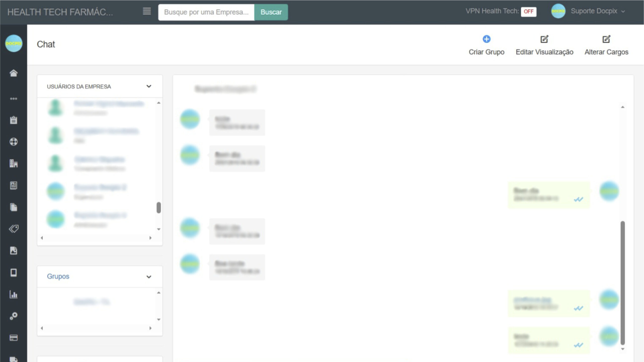Viewport: 644px width, 362px height.
Task: Open the building company icon
Action: (14, 164)
